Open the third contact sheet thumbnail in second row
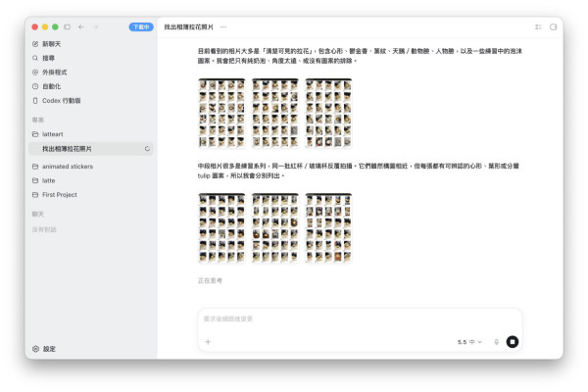 tap(328, 227)
